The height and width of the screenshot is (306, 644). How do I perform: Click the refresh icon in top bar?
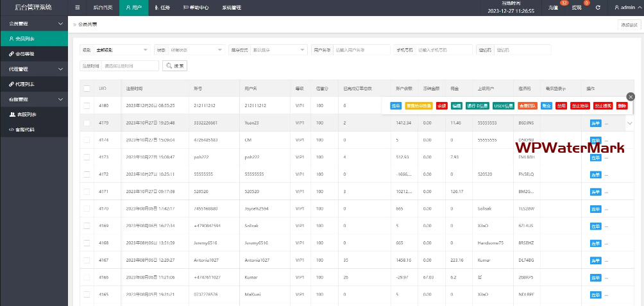click(x=598, y=8)
